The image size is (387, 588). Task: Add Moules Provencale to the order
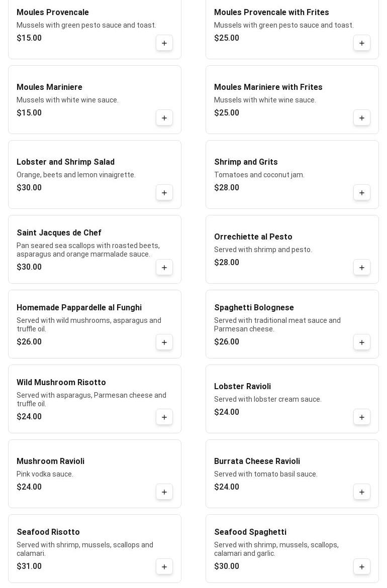click(164, 43)
